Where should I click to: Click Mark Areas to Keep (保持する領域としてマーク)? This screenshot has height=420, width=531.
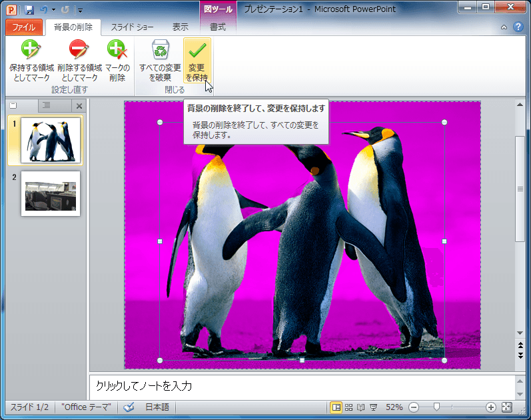[31, 61]
